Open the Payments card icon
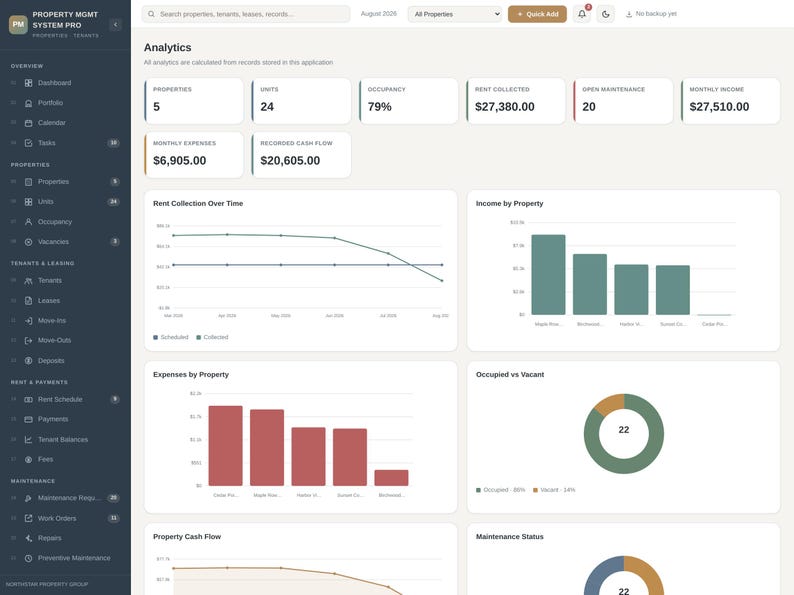The height and width of the screenshot is (595, 794). pos(28,419)
